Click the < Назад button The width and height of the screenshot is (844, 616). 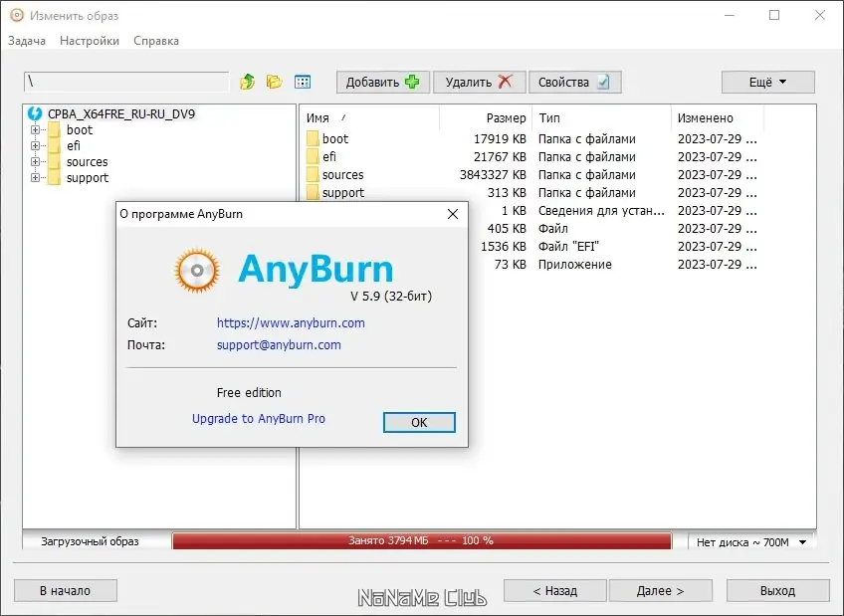pyautogui.click(x=555, y=591)
